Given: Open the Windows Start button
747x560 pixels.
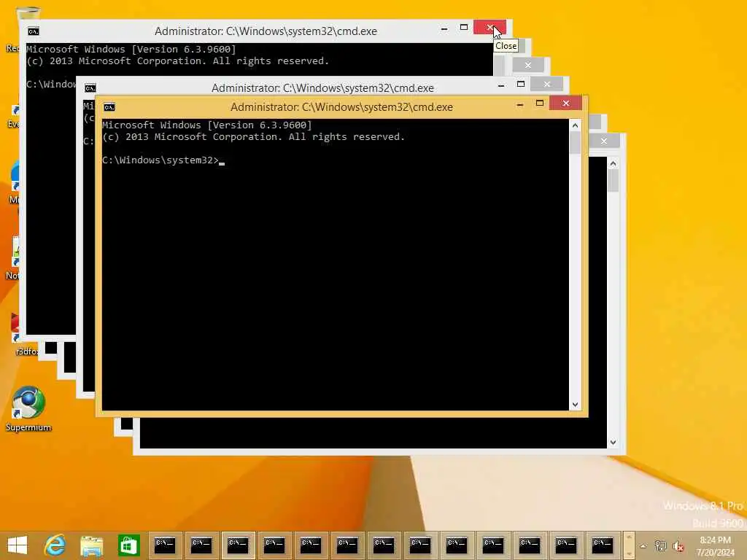Looking at the screenshot, I should point(18,545).
